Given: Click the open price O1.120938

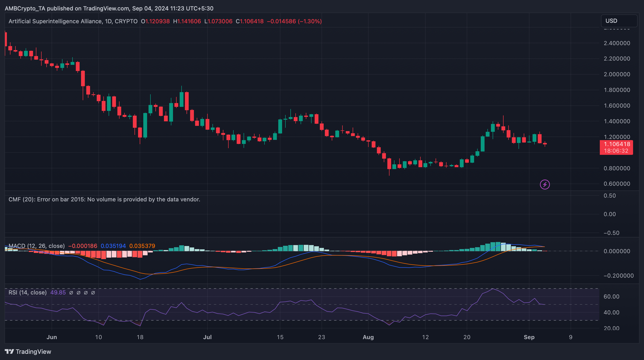Looking at the screenshot, I should pyautogui.click(x=155, y=21).
